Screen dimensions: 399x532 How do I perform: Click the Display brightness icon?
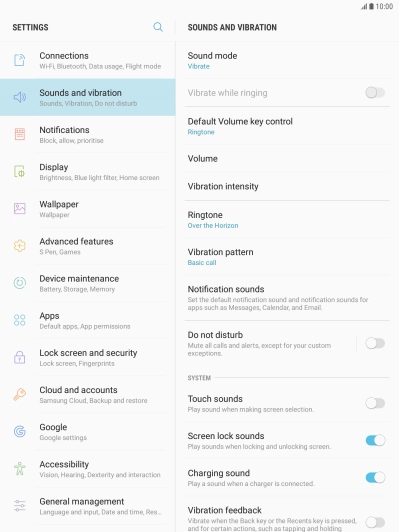20,171
